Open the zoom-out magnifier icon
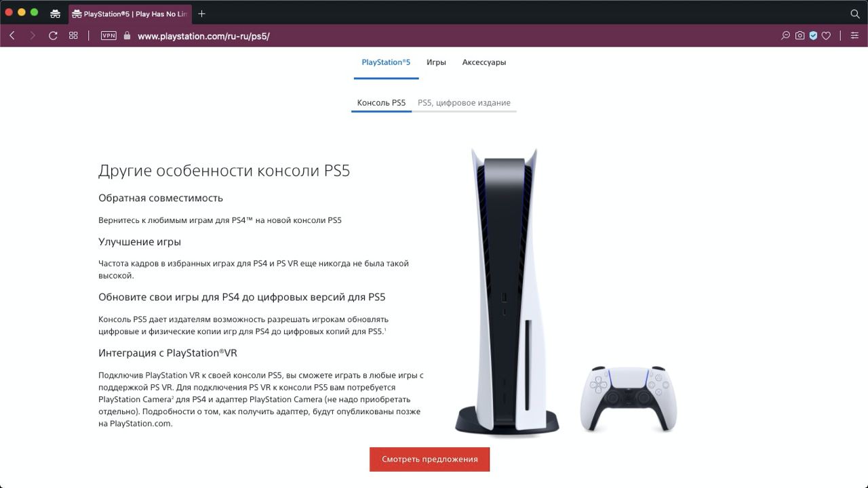The image size is (868, 488). pos(785,35)
